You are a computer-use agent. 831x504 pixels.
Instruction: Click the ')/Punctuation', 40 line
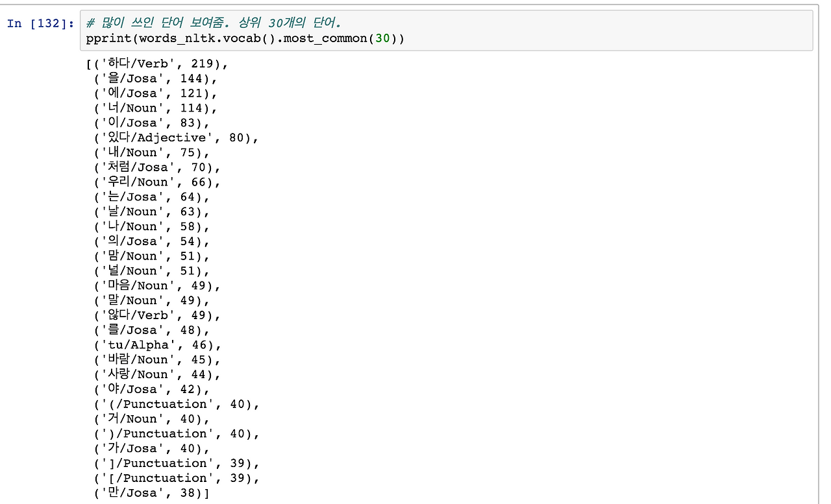click(177, 435)
